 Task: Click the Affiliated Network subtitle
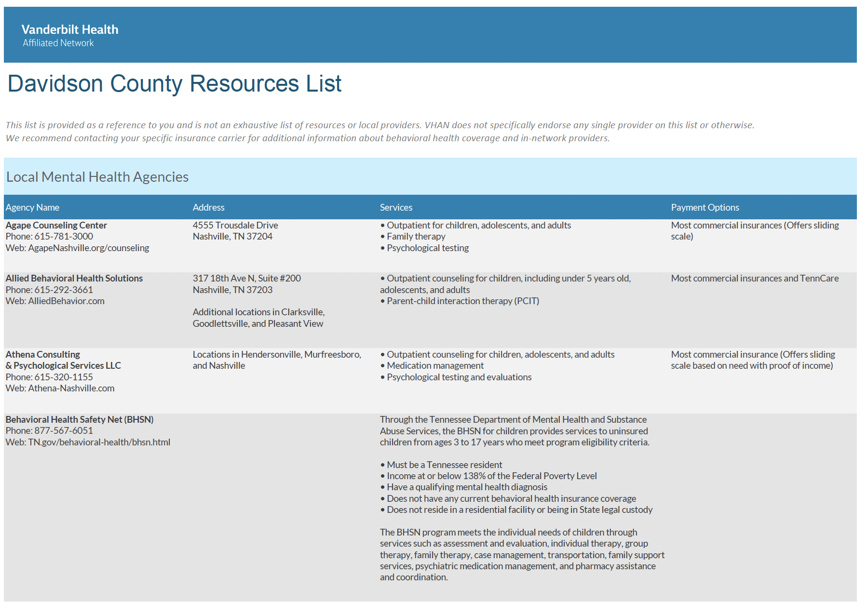pos(58,43)
